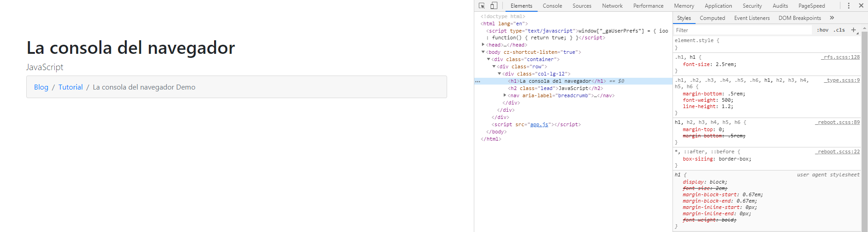
Task: Select the Event Listeners sub-tab
Action: click(x=752, y=18)
